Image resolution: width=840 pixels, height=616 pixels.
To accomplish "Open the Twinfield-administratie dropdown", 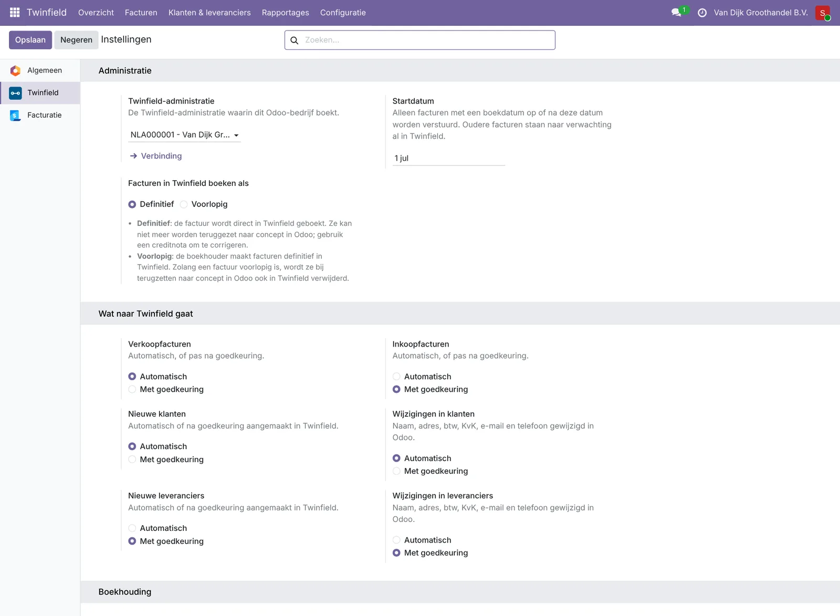I will tap(184, 135).
